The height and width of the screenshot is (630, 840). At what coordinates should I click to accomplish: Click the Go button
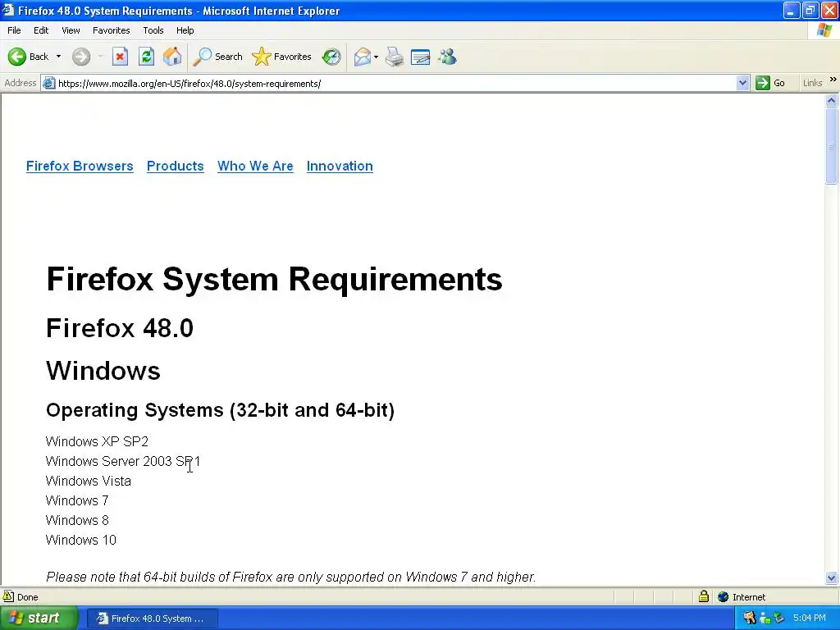770,83
